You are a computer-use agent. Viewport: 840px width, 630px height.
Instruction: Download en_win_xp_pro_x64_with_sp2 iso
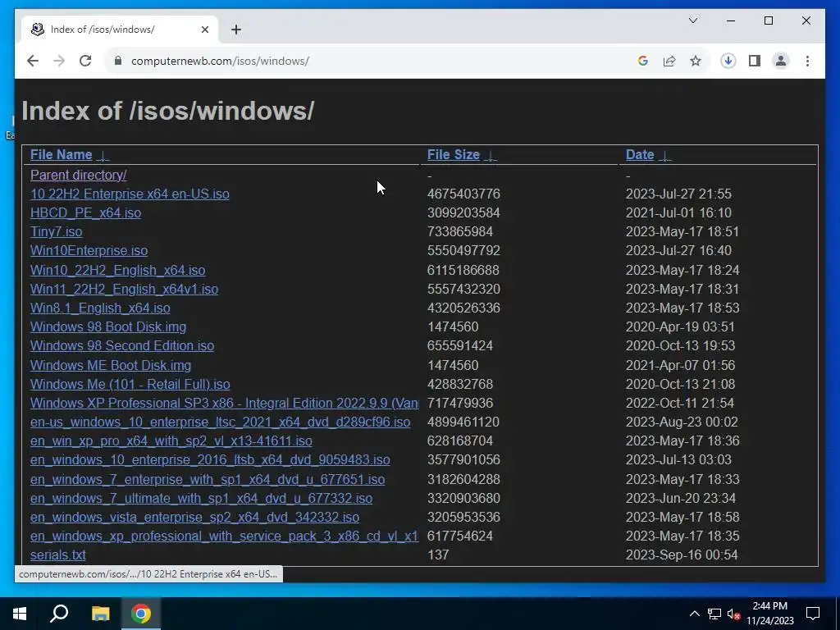(x=171, y=441)
